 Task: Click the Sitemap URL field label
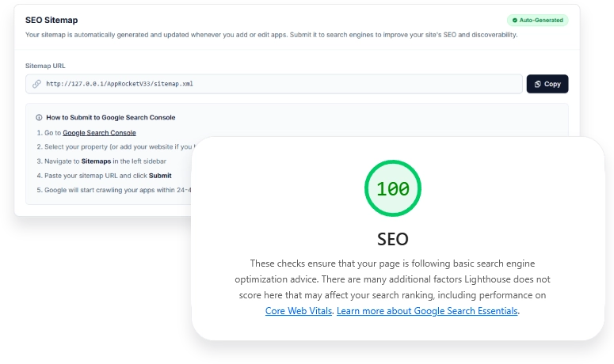(46, 66)
